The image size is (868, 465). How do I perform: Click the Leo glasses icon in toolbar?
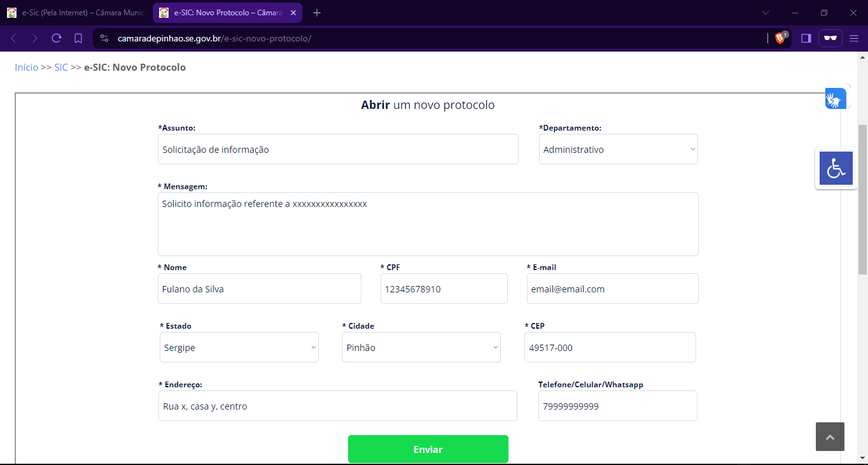pyautogui.click(x=830, y=38)
